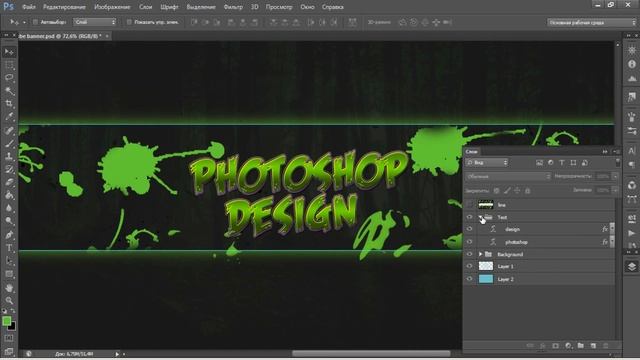640x360 pixels.
Task: Set the background black color swatch
Action: [x=13, y=327]
